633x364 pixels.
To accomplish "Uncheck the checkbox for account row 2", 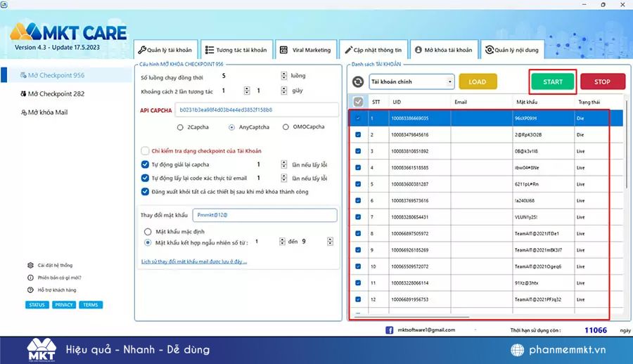I will 358,135.
